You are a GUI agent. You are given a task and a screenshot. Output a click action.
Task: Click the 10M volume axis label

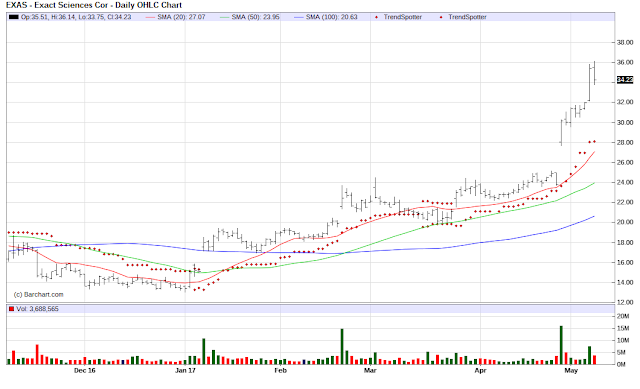(623, 340)
